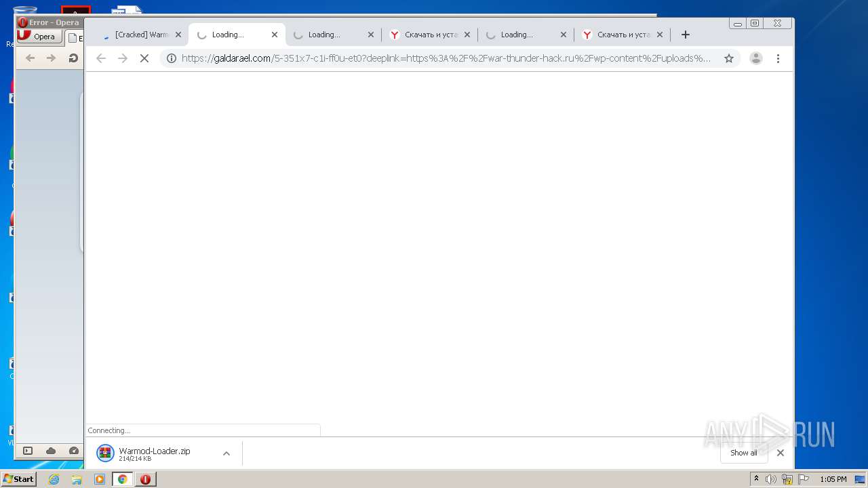868x488 pixels.
Task: Close the first Скачать tab
Action: [x=467, y=35]
